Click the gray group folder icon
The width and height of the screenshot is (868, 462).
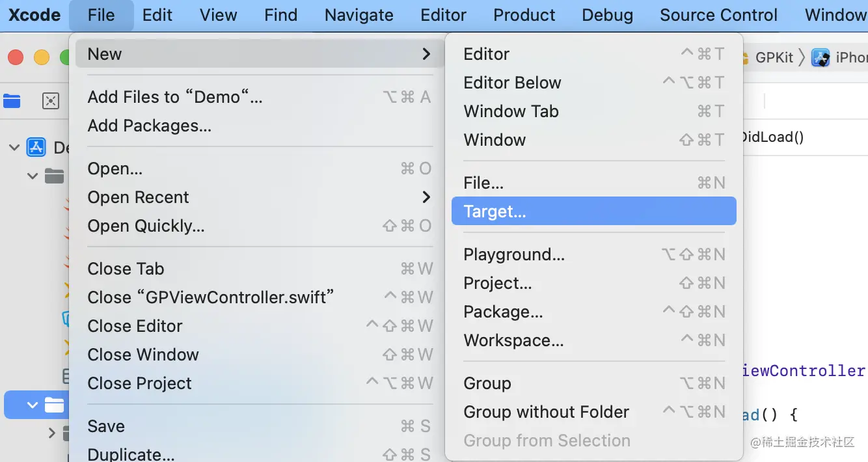[55, 176]
